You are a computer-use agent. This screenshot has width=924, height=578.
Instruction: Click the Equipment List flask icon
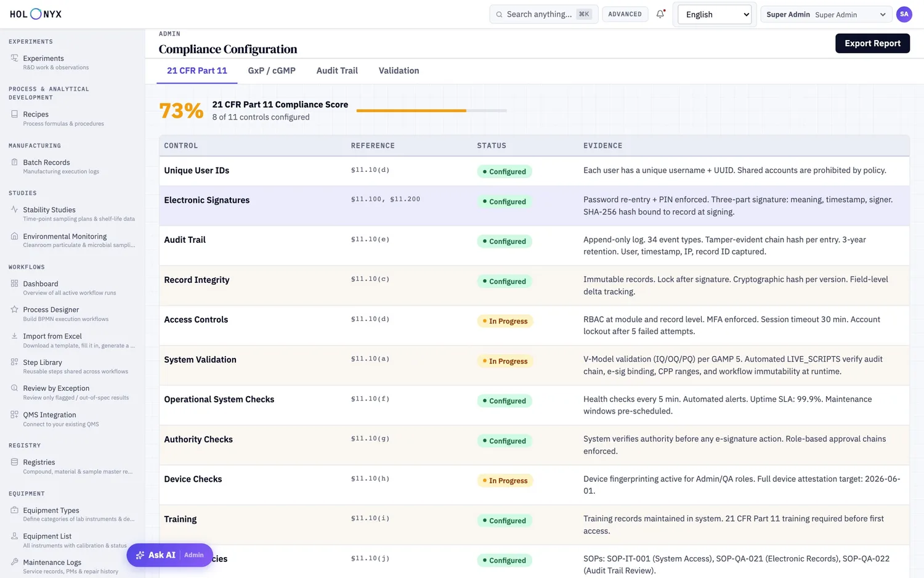coord(14,536)
